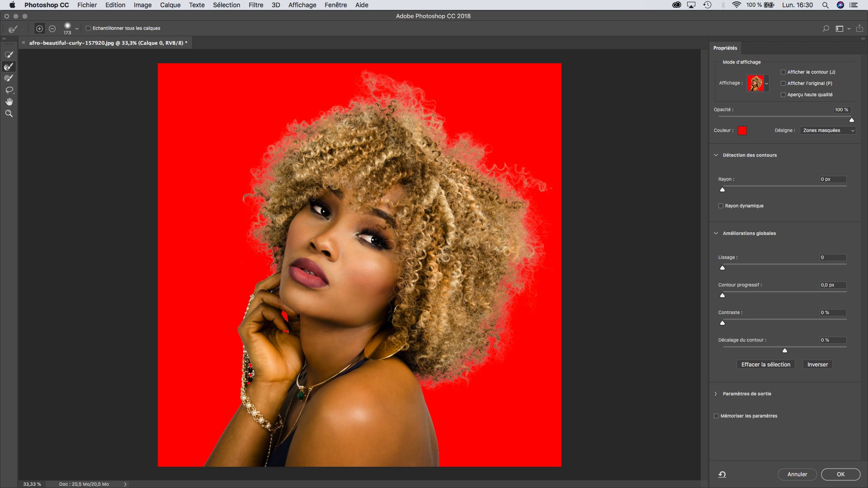
Task: Open the Fenêtre menu
Action: 335,5
